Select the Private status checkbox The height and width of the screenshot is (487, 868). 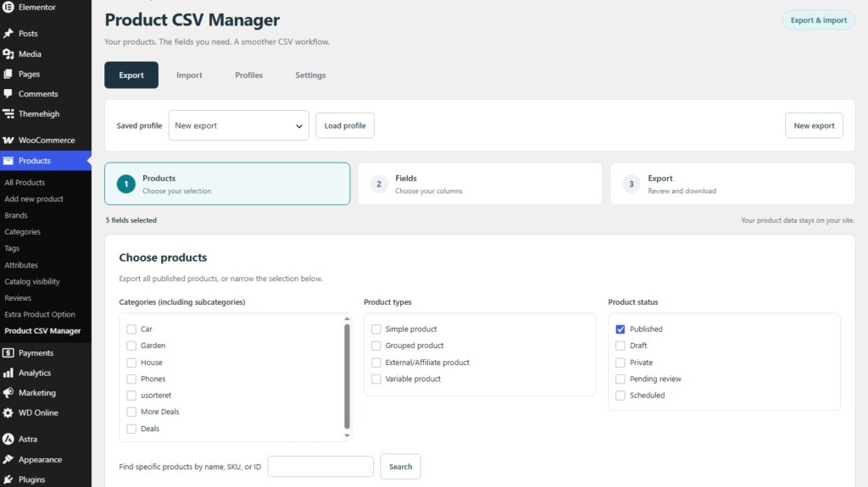pyautogui.click(x=620, y=363)
